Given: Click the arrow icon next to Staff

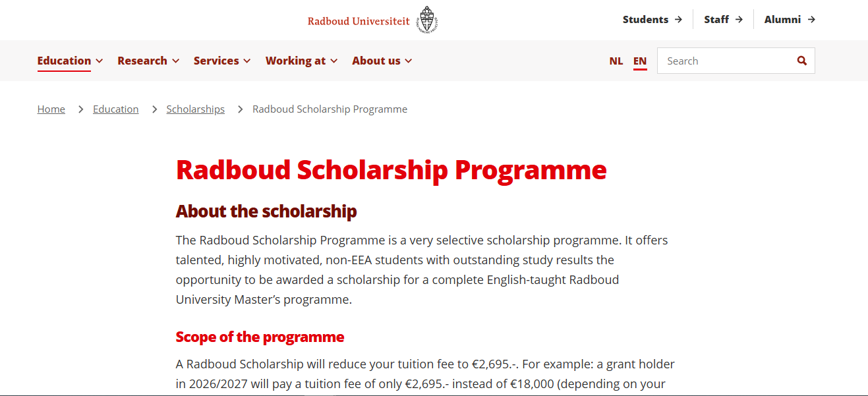Looking at the screenshot, I should [x=739, y=20].
